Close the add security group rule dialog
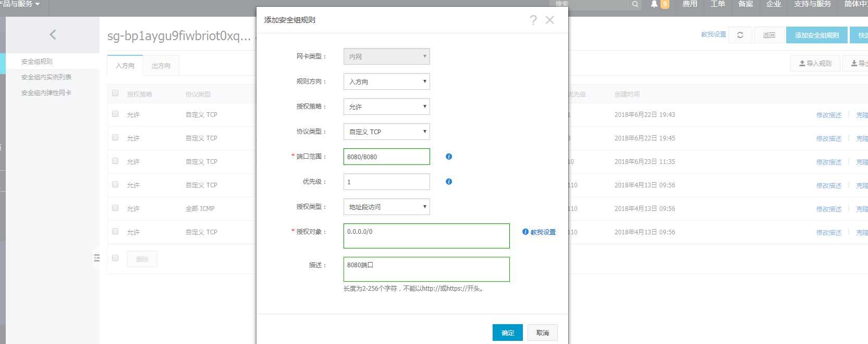 point(549,20)
